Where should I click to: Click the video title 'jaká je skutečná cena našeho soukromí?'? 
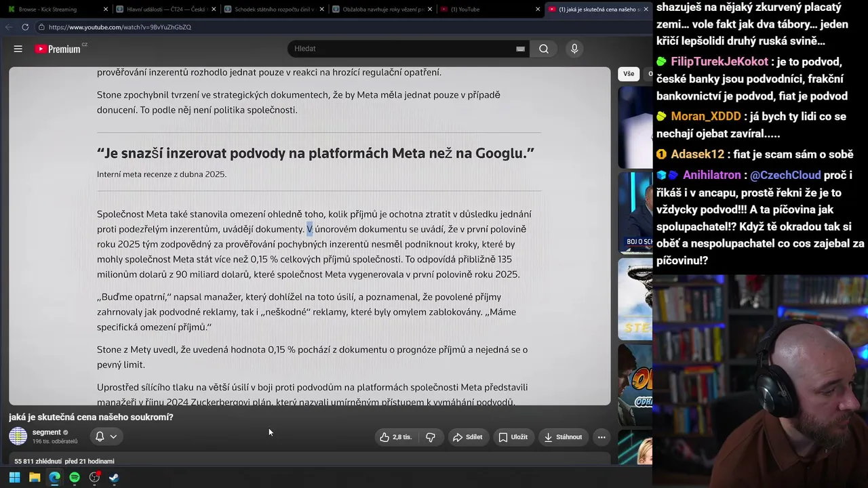click(91, 417)
